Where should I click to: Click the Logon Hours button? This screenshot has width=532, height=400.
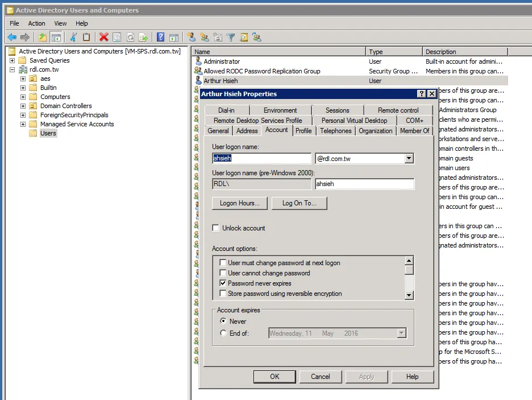239,203
